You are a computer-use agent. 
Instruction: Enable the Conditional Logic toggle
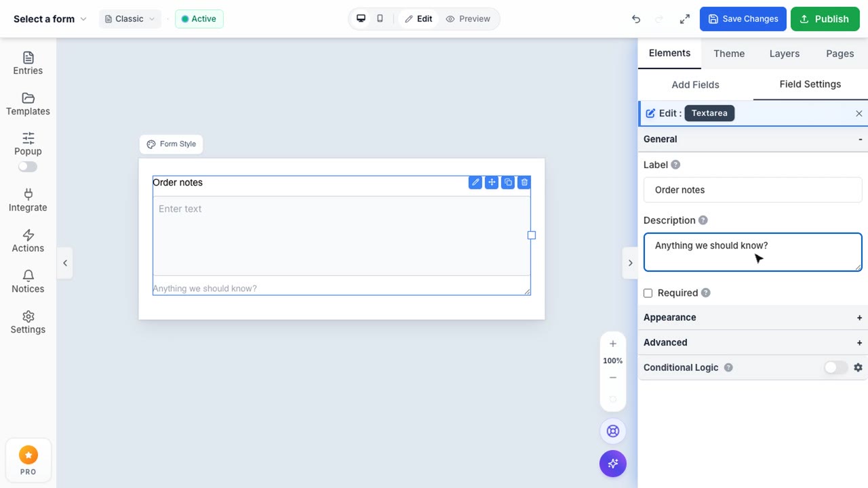[835, 367]
